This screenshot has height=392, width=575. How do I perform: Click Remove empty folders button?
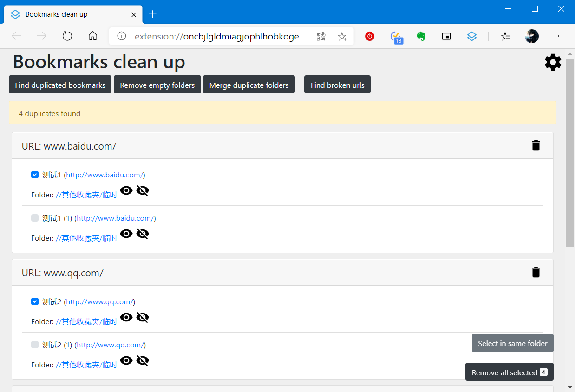(157, 85)
